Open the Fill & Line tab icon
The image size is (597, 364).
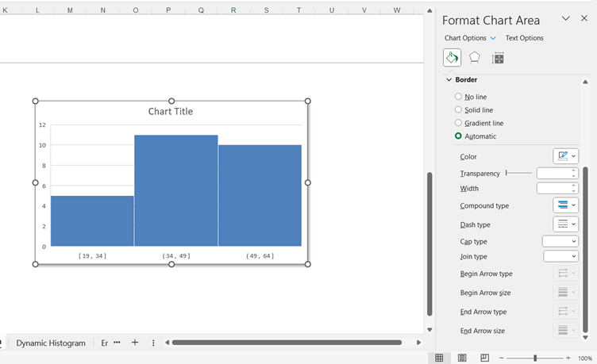[452, 57]
